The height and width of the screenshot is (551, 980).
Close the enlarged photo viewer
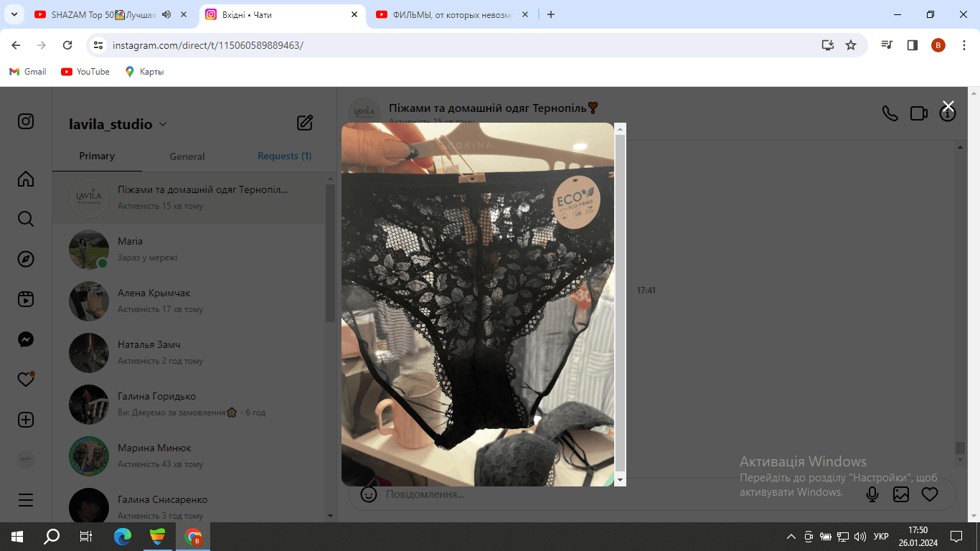click(948, 106)
